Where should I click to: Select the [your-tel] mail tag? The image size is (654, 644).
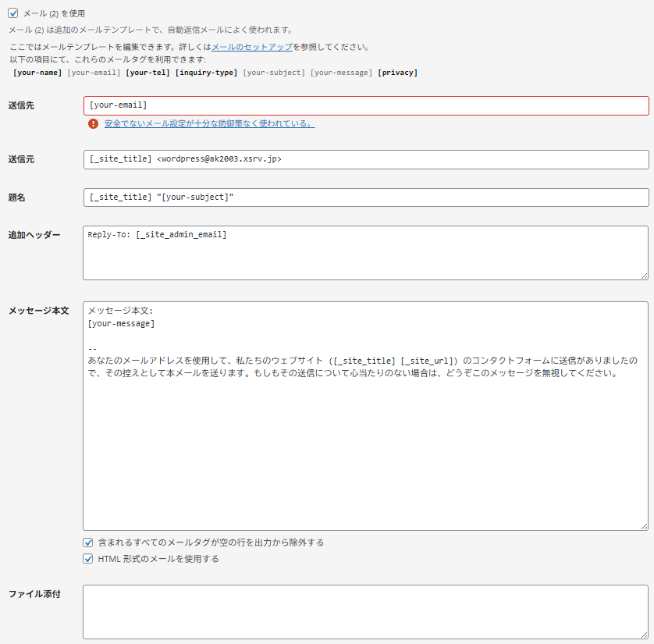pyautogui.click(x=148, y=73)
